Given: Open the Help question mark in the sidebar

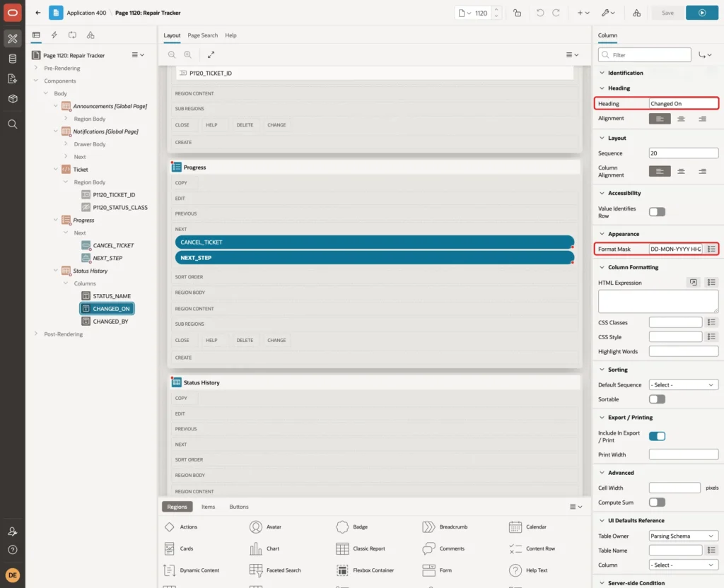Looking at the screenshot, I should 13,550.
